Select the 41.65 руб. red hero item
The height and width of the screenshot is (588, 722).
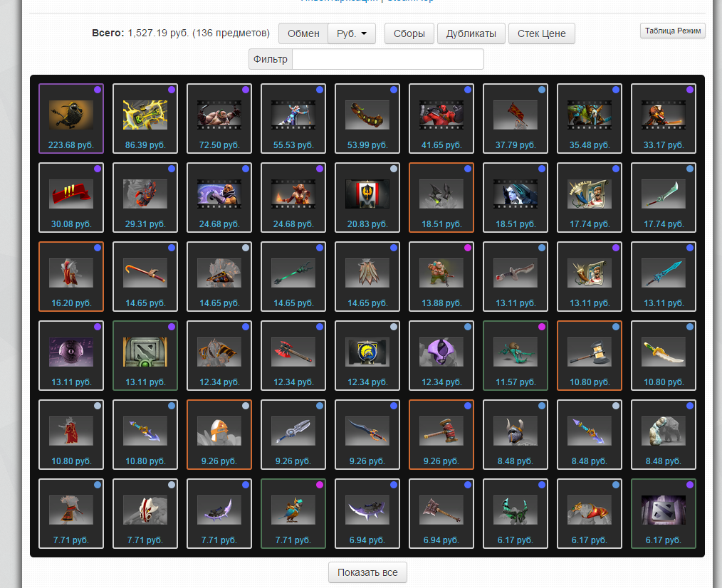(441, 118)
